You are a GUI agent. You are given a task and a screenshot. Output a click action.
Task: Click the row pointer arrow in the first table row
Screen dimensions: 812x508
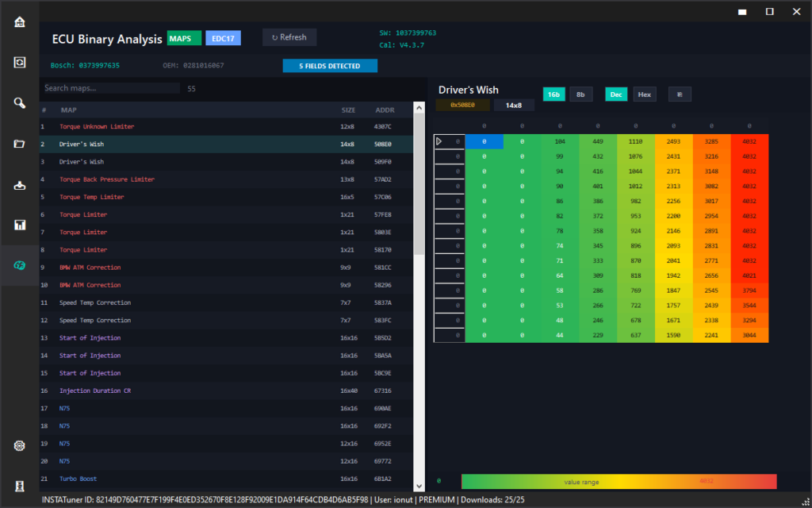(439, 141)
